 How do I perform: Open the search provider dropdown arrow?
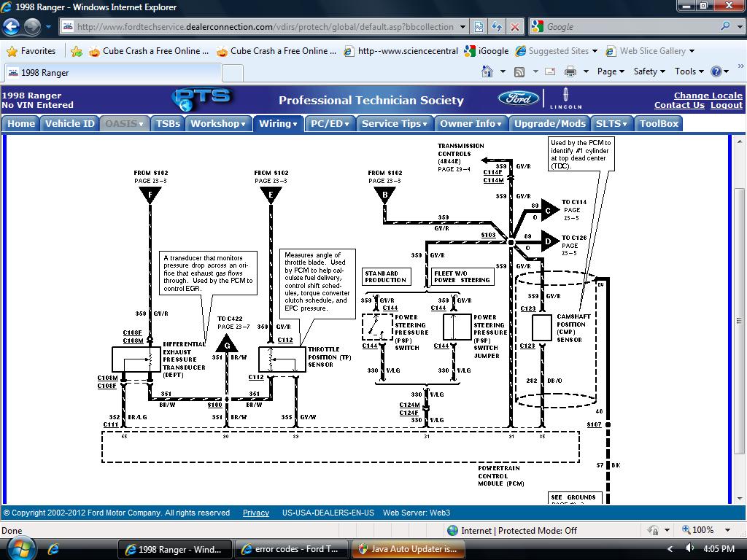(x=740, y=27)
